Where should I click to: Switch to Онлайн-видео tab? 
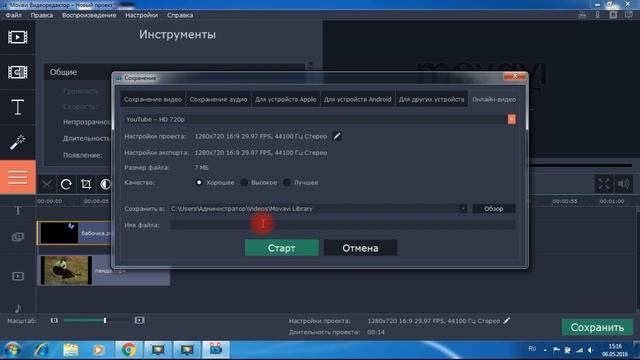pos(494,99)
